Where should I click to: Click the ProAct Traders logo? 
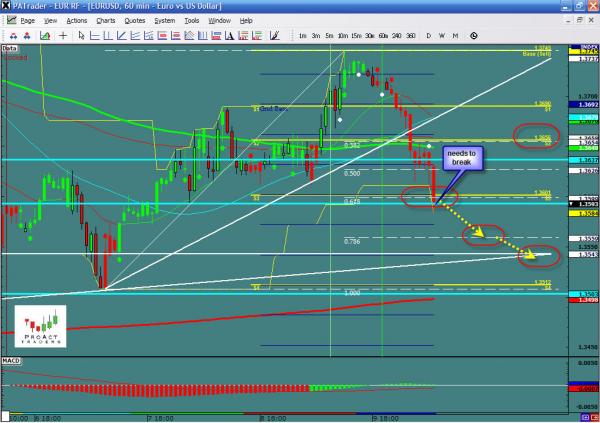pos(39,330)
